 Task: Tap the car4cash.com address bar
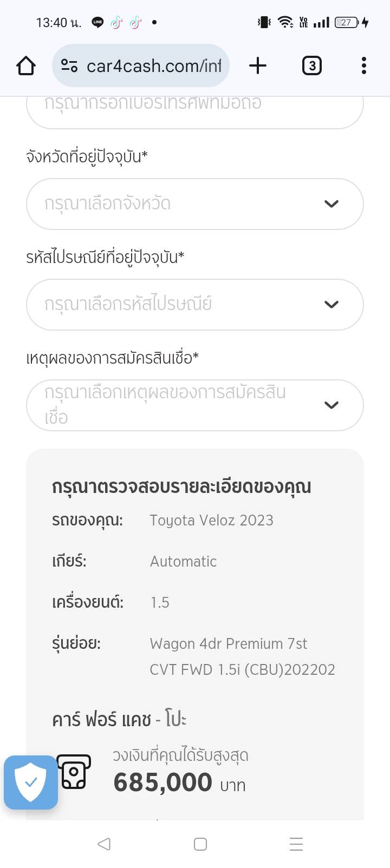click(x=154, y=66)
